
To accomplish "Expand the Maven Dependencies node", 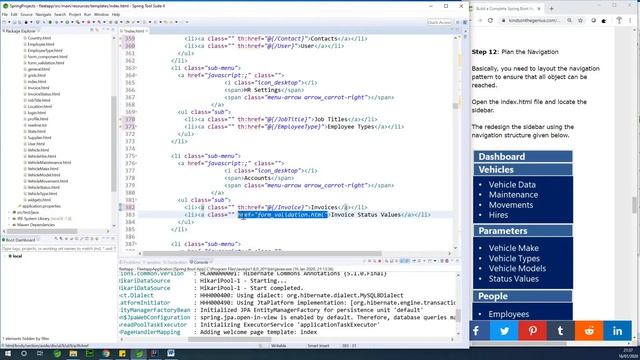I will (x=9, y=225).
